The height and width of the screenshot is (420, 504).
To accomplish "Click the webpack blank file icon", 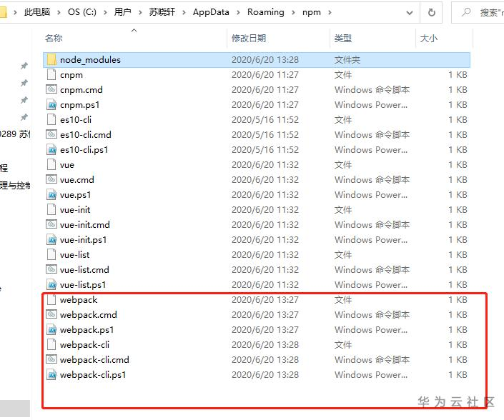I will [x=51, y=299].
